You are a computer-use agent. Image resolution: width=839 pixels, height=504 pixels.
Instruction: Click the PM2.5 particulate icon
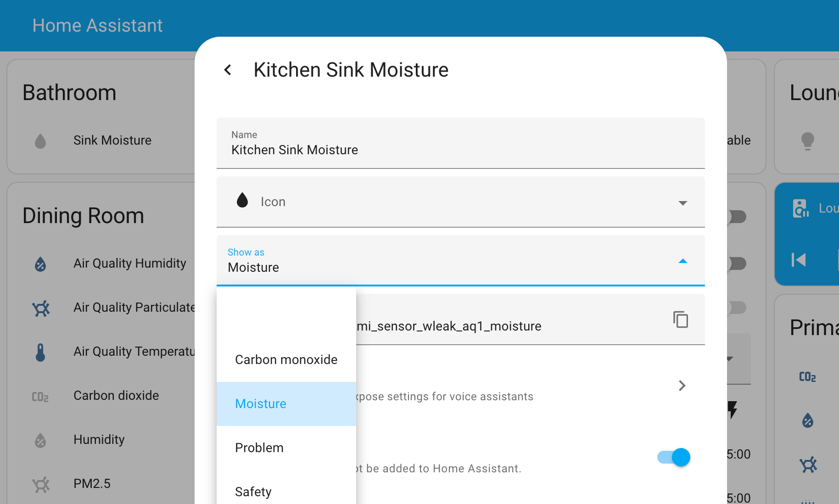tap(40, 484)
